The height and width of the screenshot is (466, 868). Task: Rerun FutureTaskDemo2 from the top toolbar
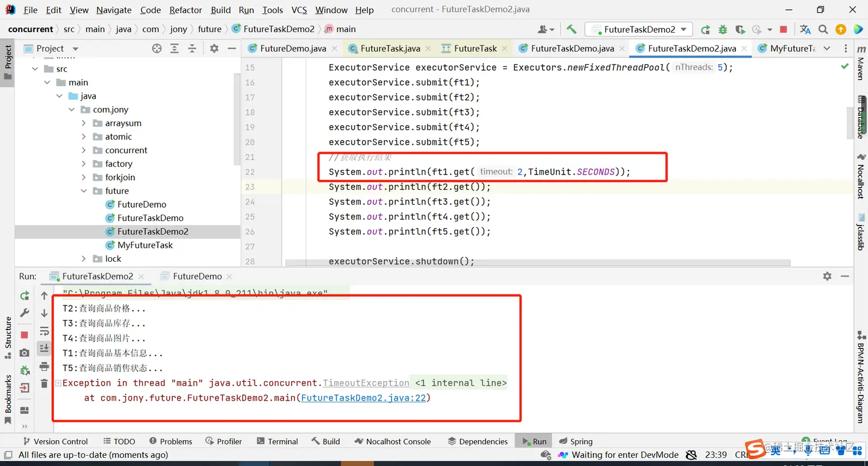click(x=706, y=29)
